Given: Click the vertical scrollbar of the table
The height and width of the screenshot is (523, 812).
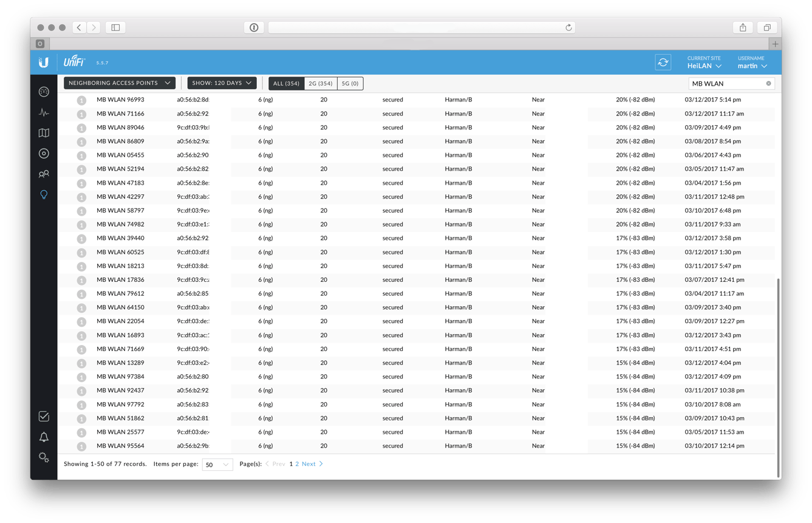Looking at the screenshot, I should 778,378.
